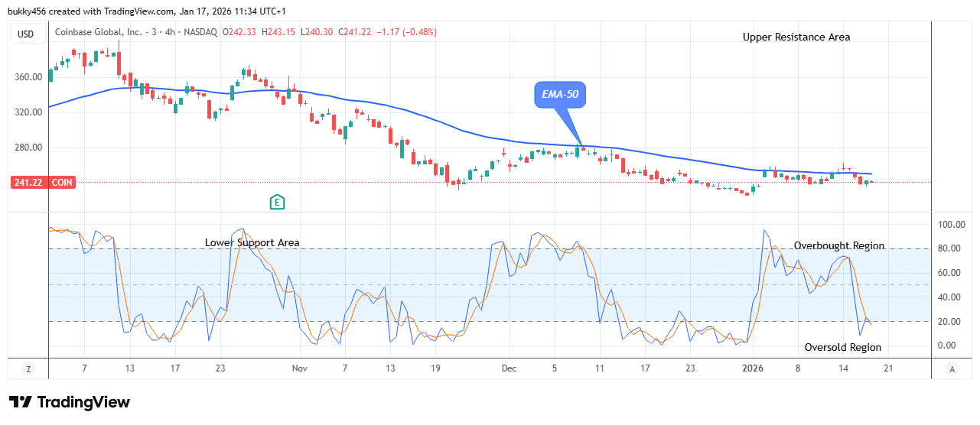Image resolution: width=980 pixels, height=425 pixels.
Task: Click the 0.00 oscillator axis value
Action: pos(949,346)
